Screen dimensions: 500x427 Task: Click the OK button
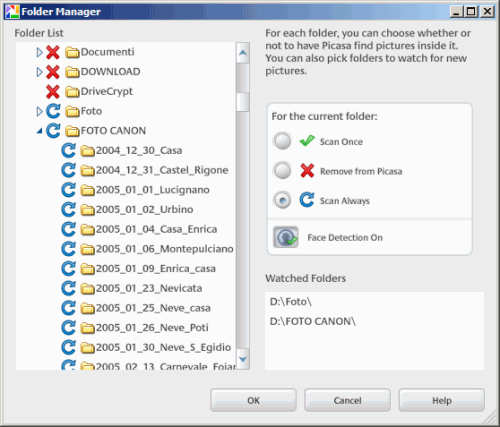pos(253,400)
